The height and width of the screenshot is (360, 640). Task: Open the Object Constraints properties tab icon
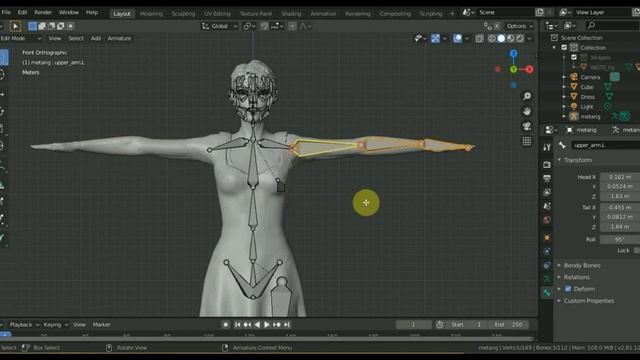pyautogui.click(x=547, y=265)
